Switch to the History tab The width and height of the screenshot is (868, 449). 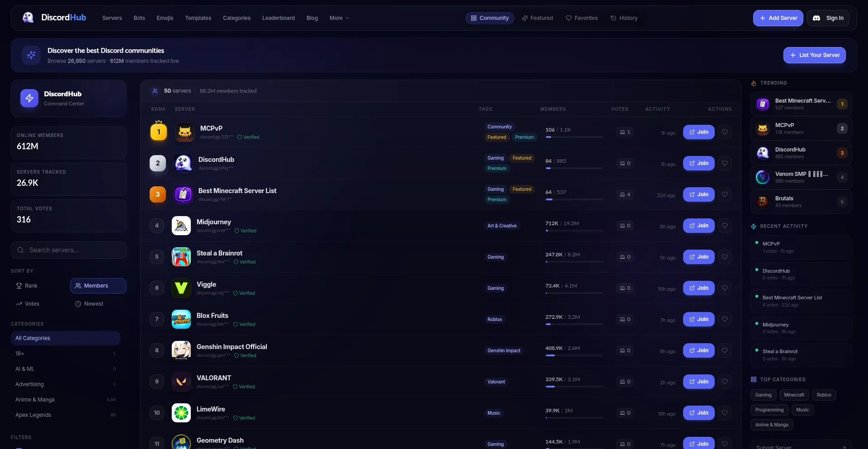(624, 18)
